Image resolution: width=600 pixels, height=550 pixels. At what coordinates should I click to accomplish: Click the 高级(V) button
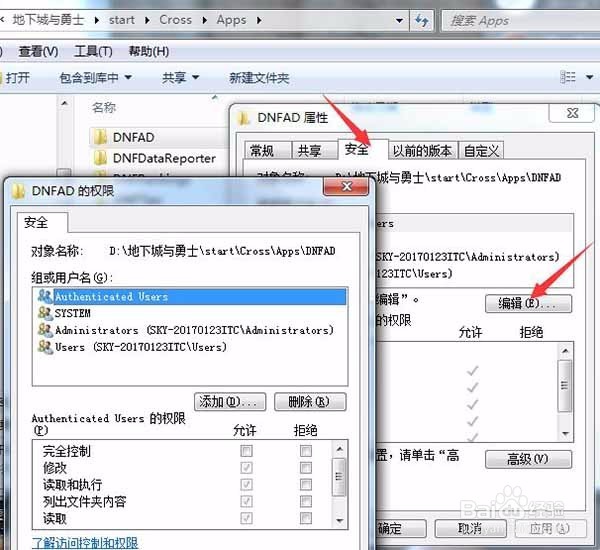pos(528,459)
